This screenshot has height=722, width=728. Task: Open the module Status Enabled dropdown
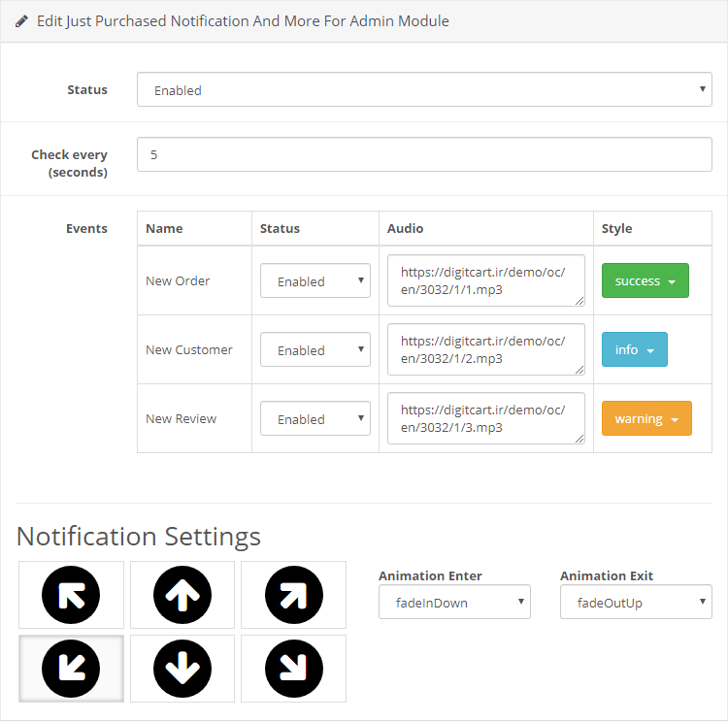(424, 89)
